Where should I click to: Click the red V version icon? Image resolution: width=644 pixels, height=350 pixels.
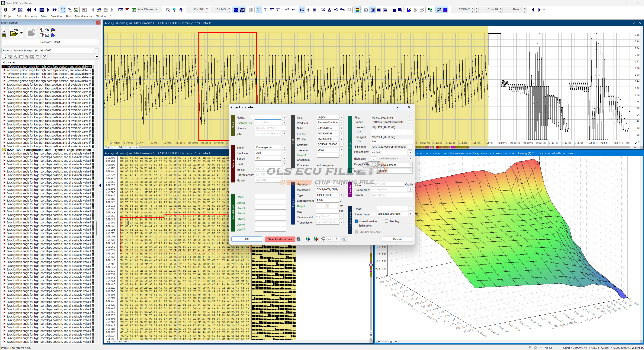127,10
